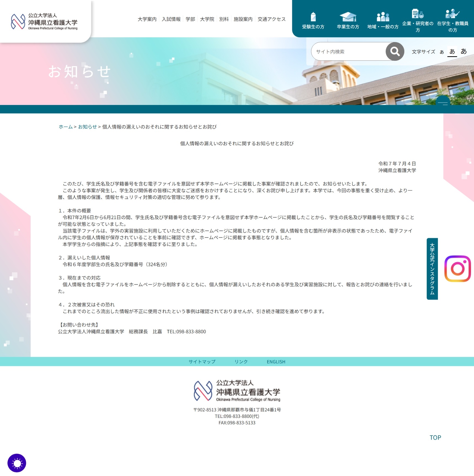Click the 【お問い合わせ先】 label

click(x=79, y=325)
